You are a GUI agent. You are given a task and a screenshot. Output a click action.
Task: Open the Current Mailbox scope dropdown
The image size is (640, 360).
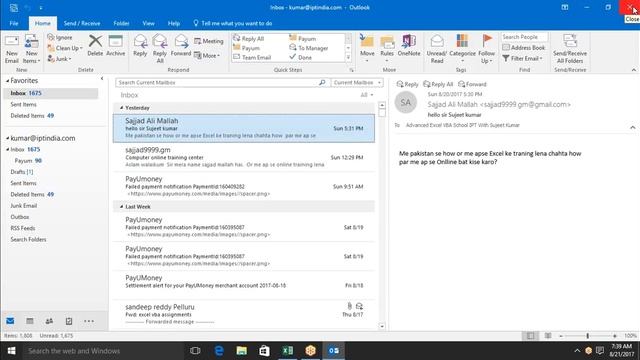click(x=357, y=82)
